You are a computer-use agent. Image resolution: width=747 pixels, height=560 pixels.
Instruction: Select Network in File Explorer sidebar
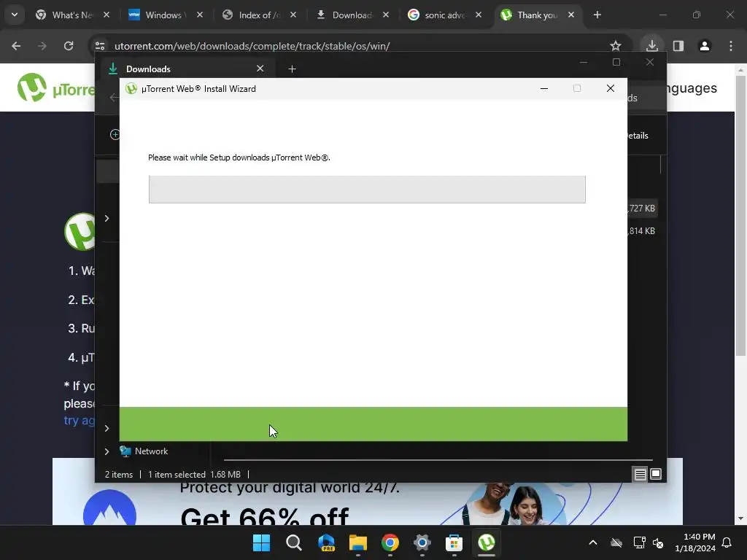151,451
